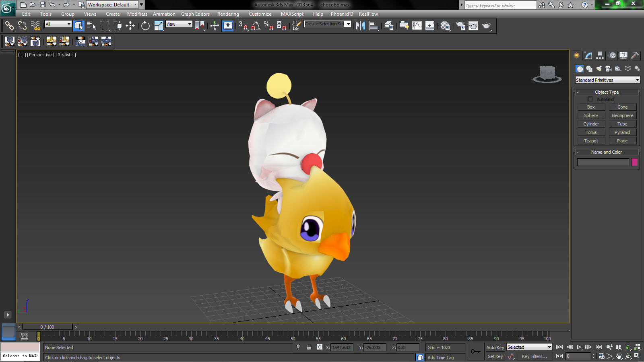This screenshot has height=362, width=644.
Task: Activate the Select and Move tool
Action: click(130, 26)
